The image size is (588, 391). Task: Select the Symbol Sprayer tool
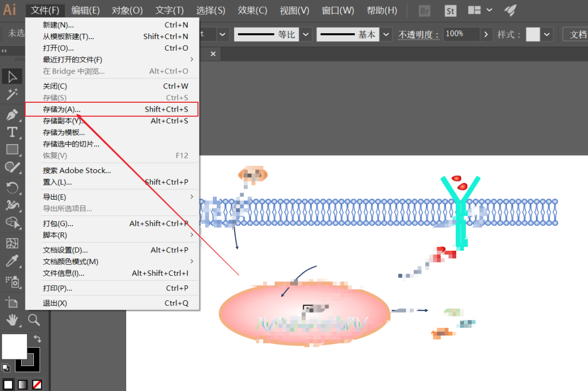pos(12,281)
